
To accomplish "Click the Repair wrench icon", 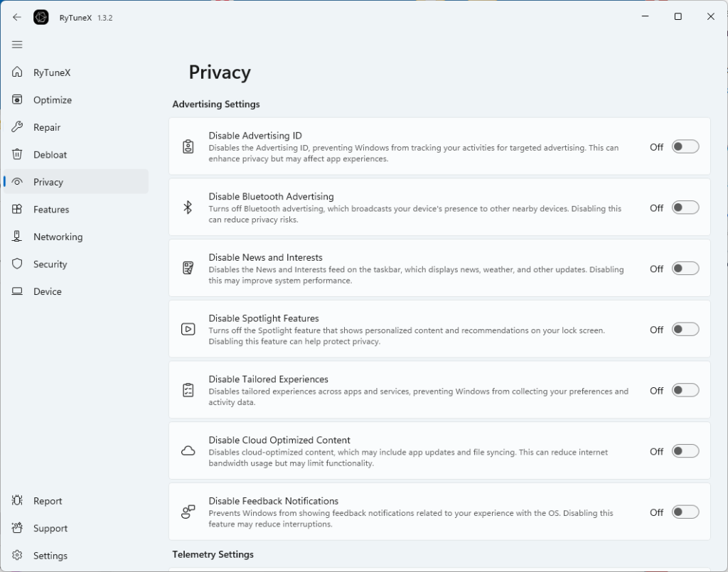I will point(18,127).
